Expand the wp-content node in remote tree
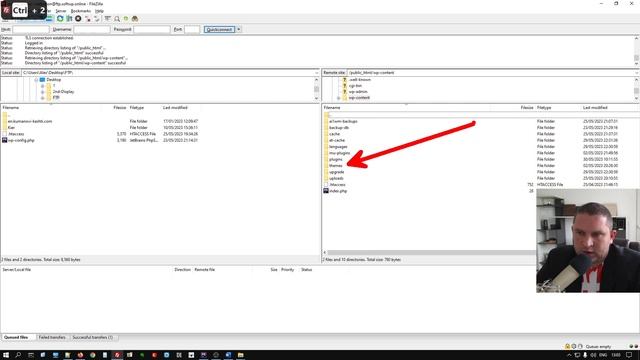Image resolution: width=640 pixels, height=360 pixels. pos(338,98)
